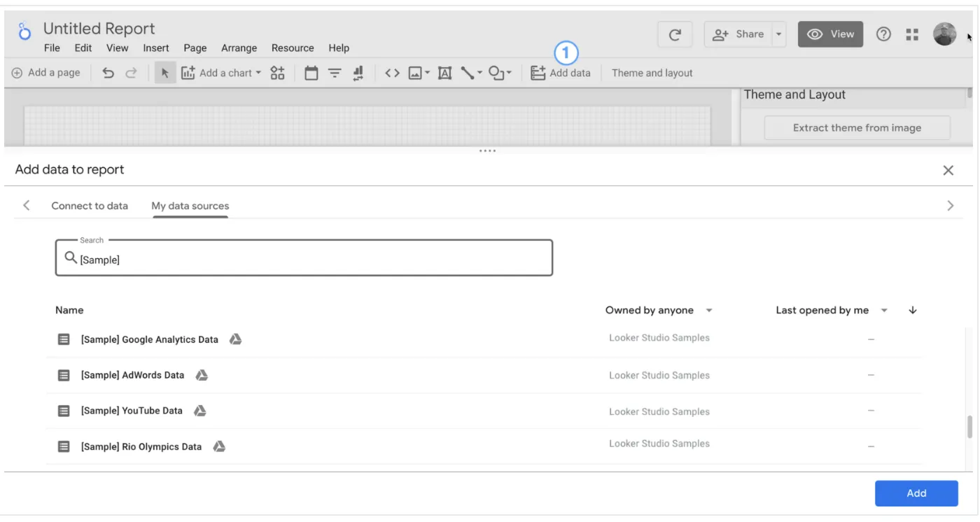Open the File menu
This screenshot has width=980, height=522.
click(x=52, y=48)
